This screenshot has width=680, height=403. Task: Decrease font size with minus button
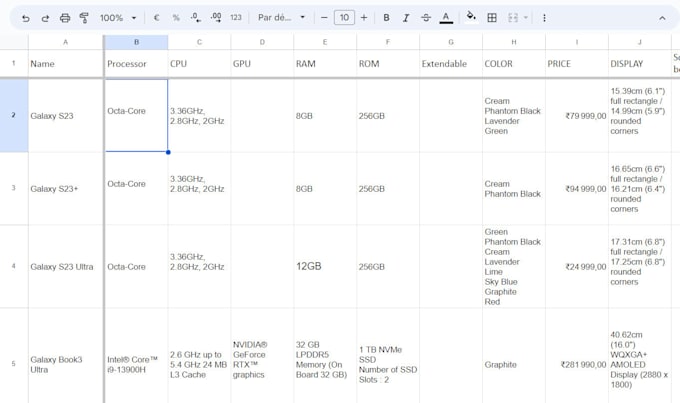[x=324, y=18]
